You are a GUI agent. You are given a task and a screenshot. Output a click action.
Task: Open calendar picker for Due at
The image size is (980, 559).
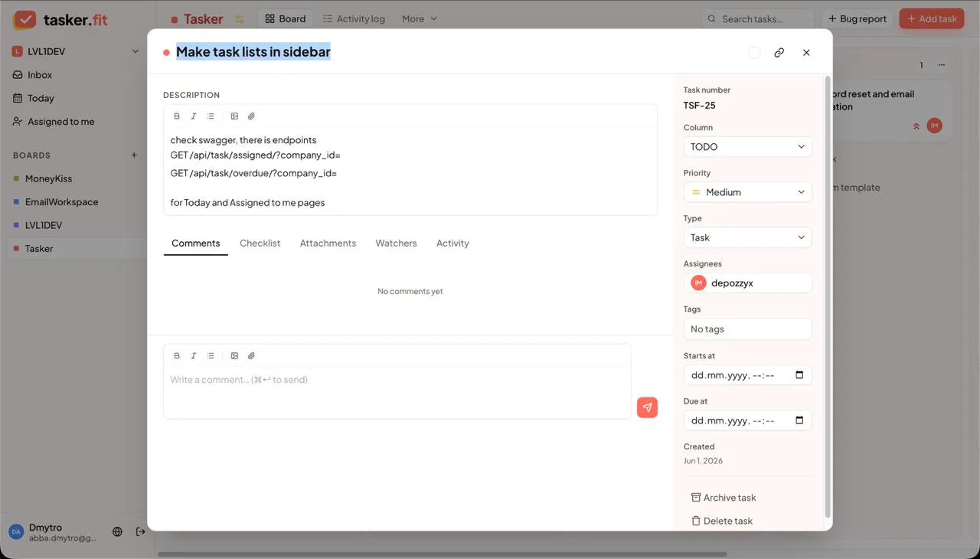[799, 420]
